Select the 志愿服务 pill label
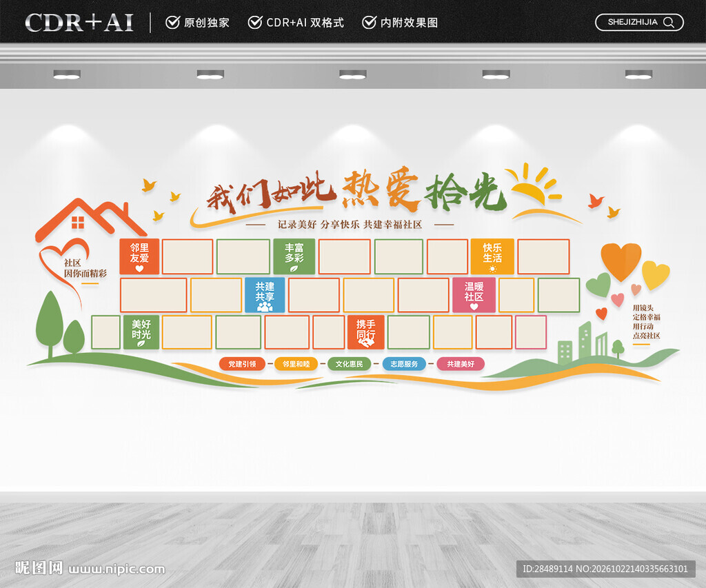706x588 pixels. [404, 364]
